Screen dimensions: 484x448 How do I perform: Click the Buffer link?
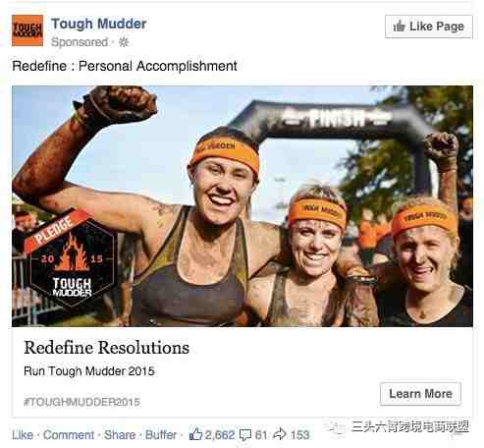pyautogui.click(x=161, y=435)
